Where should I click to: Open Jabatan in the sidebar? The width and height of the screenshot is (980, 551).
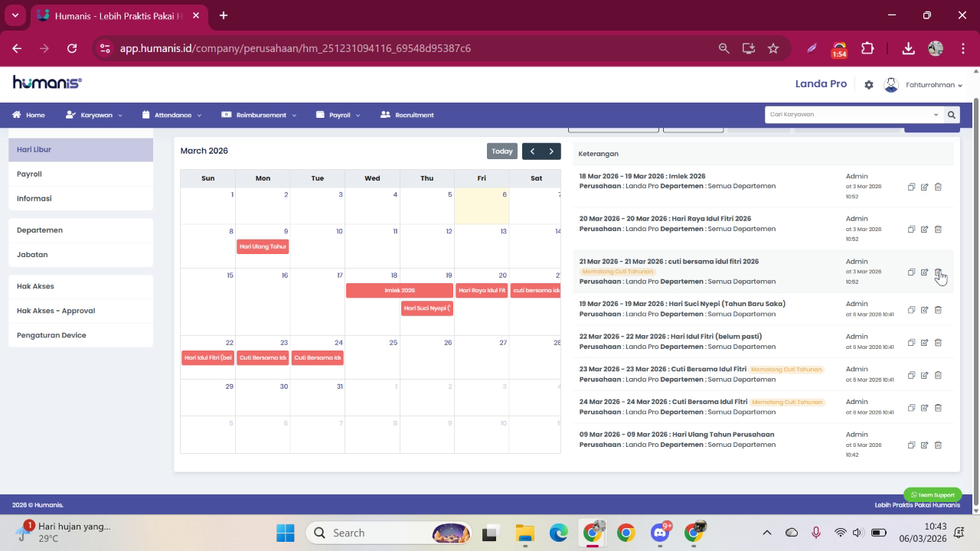pyautogui.click(x=80, y=254)
